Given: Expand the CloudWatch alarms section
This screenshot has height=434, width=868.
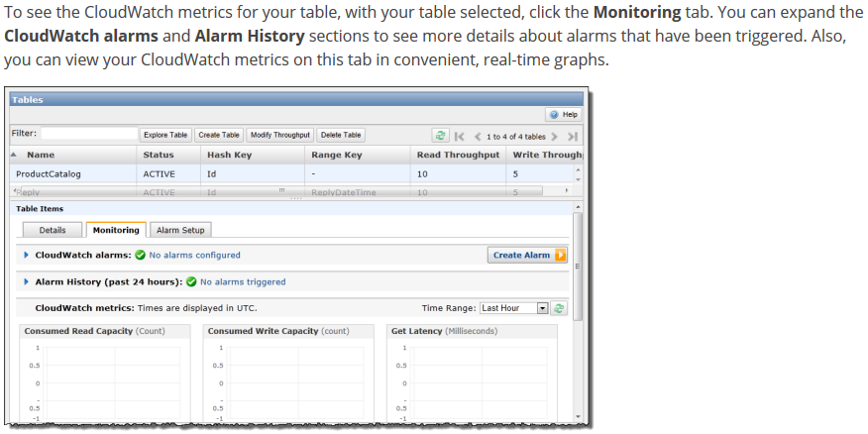Looking at the screenshot, I should 26,256.
